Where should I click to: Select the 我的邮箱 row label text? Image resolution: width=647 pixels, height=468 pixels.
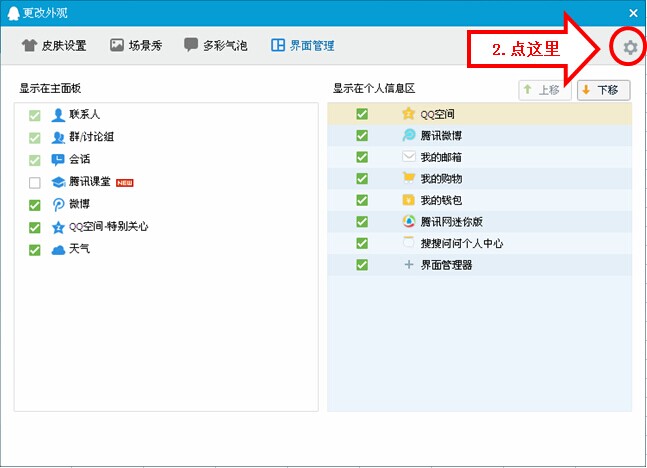pos(441,157)
